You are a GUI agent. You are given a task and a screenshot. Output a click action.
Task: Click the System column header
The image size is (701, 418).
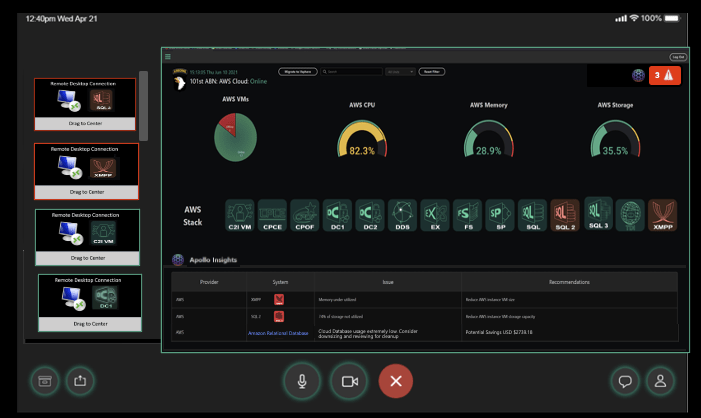pos(280,282)
